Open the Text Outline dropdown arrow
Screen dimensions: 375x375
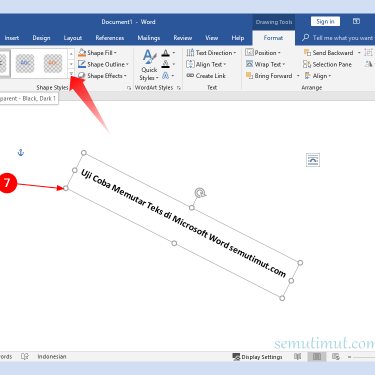click(x=174, y=64)
